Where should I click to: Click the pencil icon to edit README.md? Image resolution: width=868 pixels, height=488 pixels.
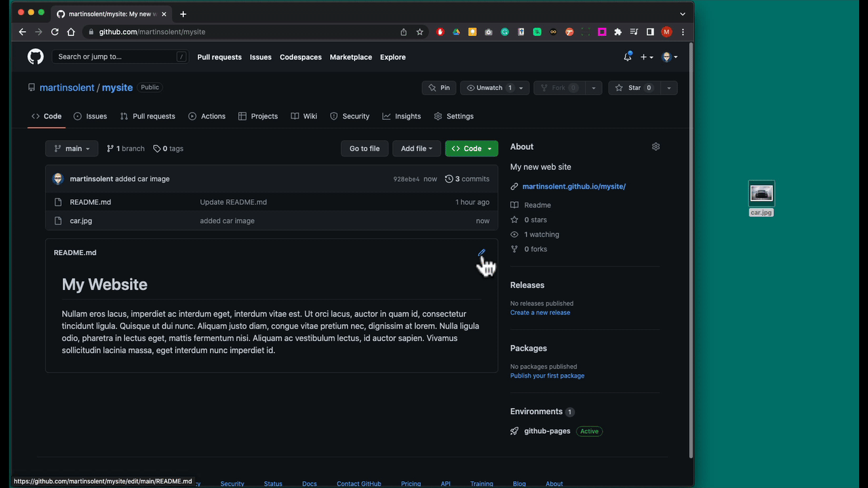point(481,253)
